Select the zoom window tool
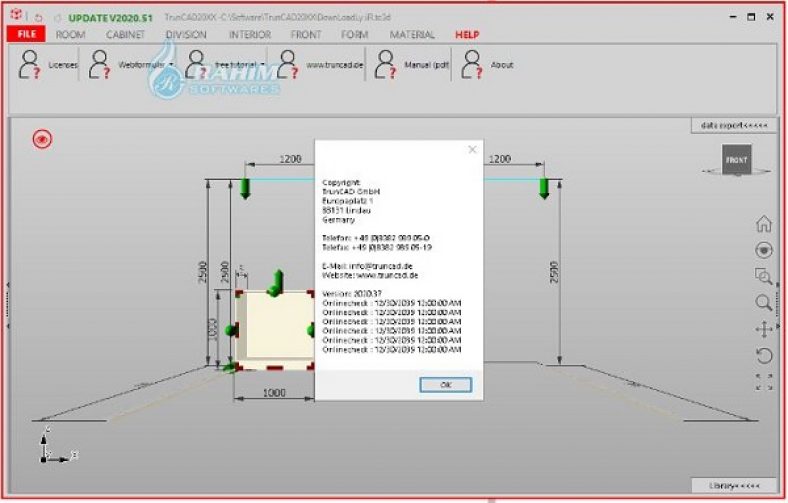Image resolution: width=788 pixels, height=503 pixels. click(x=764, y=276)
